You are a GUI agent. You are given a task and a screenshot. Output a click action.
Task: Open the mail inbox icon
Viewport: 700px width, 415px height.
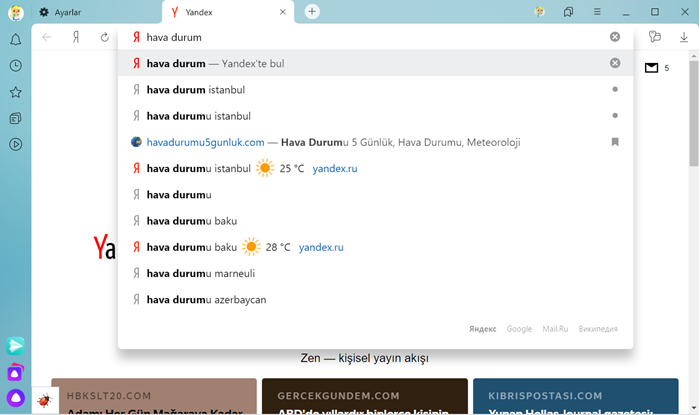tap(651, 68)
